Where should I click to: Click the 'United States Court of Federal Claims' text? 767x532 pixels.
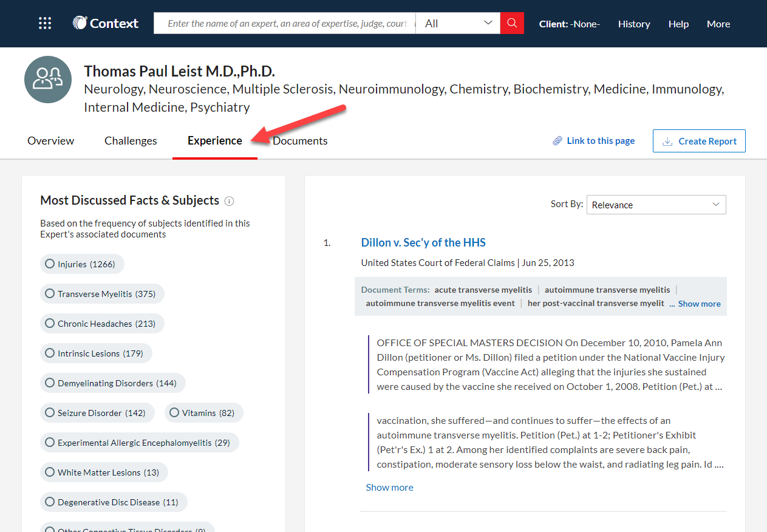tap(438, 263)
